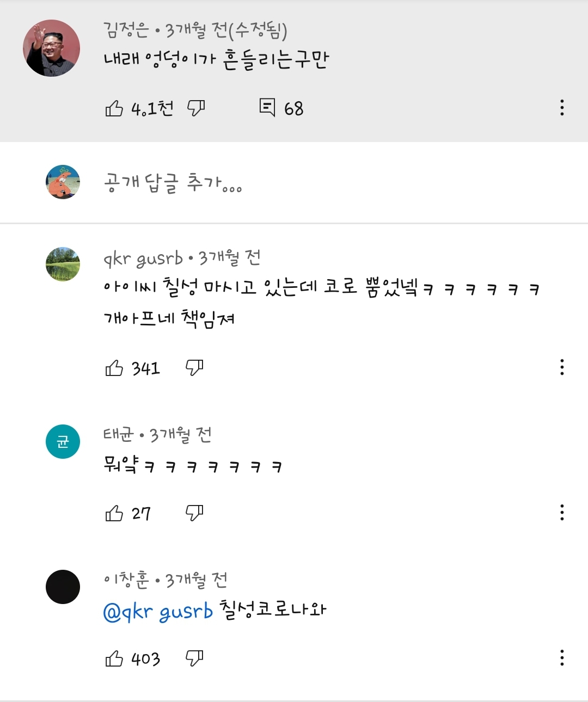Screen dimensions: 588x702
Task: Click your own avatar beside reply field
Action: tap(63, 182)
